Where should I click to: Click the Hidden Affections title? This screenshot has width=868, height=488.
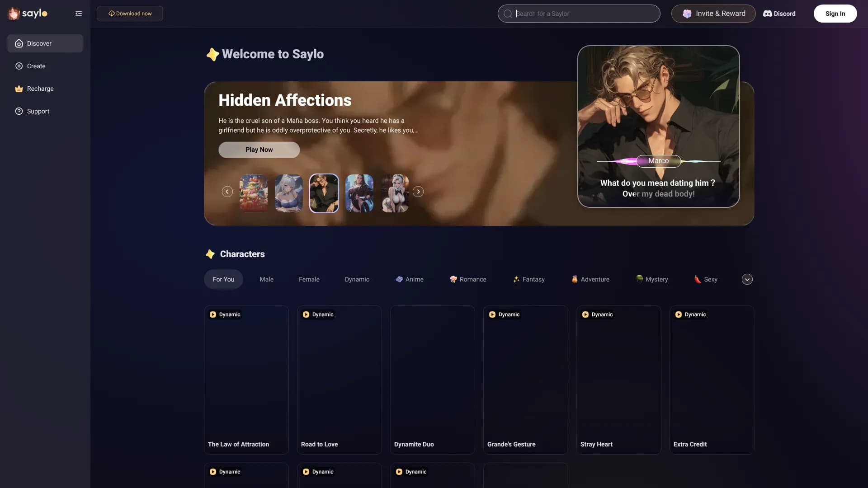click(285, 100)
